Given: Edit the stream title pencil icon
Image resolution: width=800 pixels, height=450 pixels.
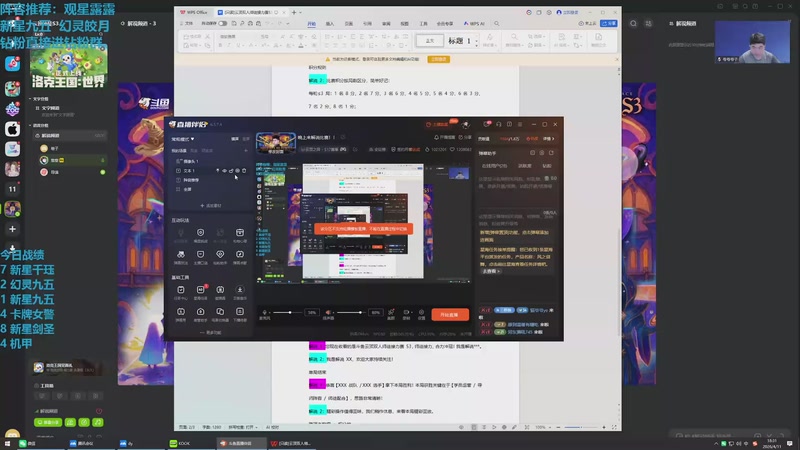Looking at the screenshot, I should coord(343,137).
